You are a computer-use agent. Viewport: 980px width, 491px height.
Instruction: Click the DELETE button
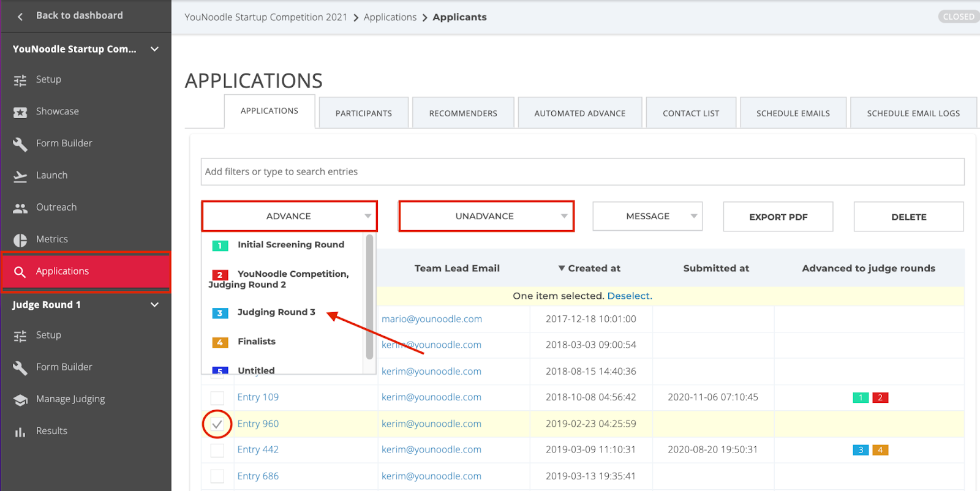tap(909, 217)
